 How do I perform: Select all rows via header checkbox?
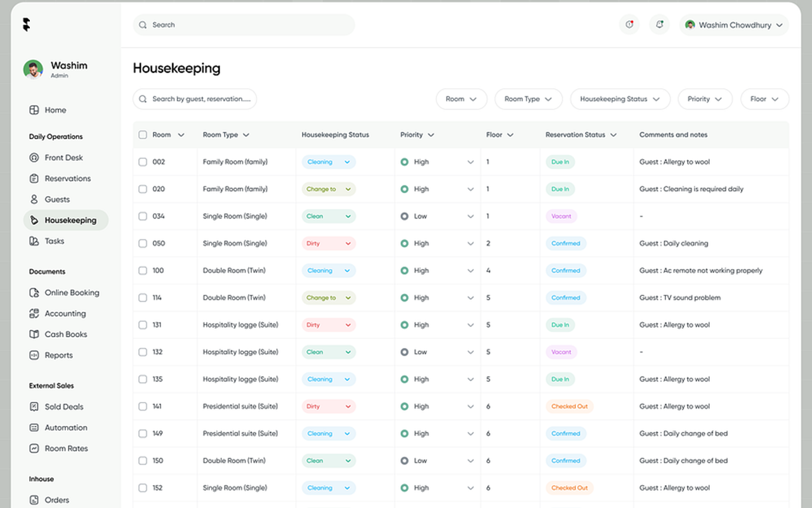[x=143, y=135]
